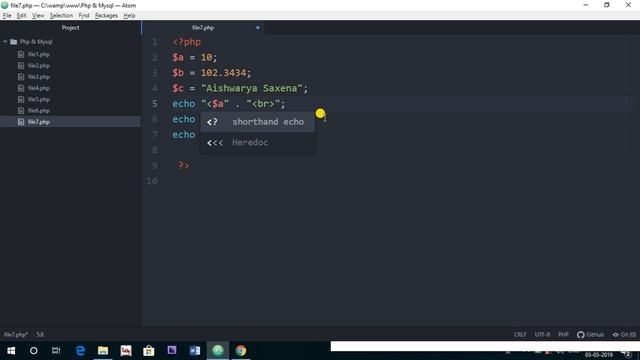Image resolution: width=640 pixels, height=360 pixels.
Task: Open file6.php in the tree
Action: tap(39, 111)
